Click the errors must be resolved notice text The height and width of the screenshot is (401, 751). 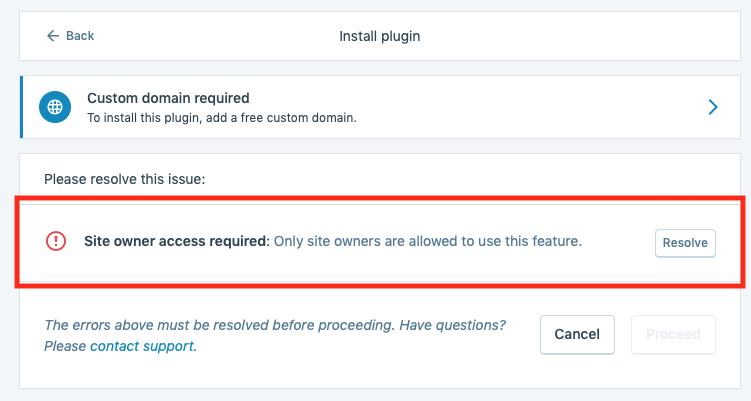point(220,325)
